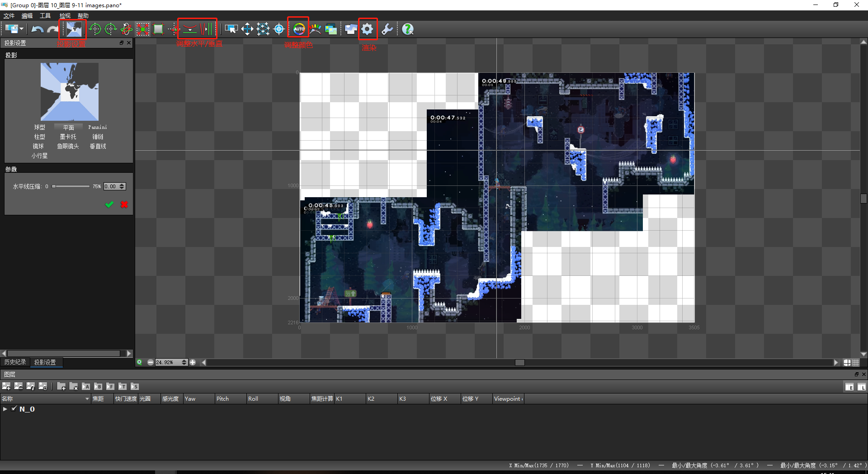Open the render gear icon

point(367,29)
